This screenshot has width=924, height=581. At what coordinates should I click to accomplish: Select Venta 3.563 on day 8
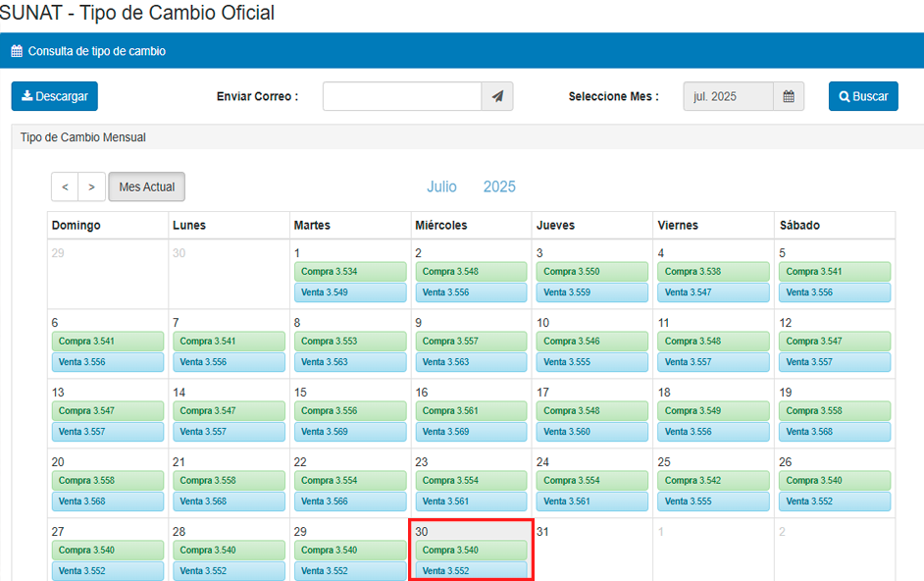pyautogui.click(x=350, y=361)
